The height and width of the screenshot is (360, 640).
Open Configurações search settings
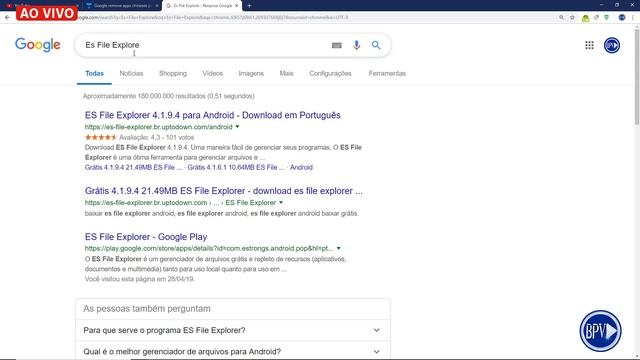pos(330,73)
